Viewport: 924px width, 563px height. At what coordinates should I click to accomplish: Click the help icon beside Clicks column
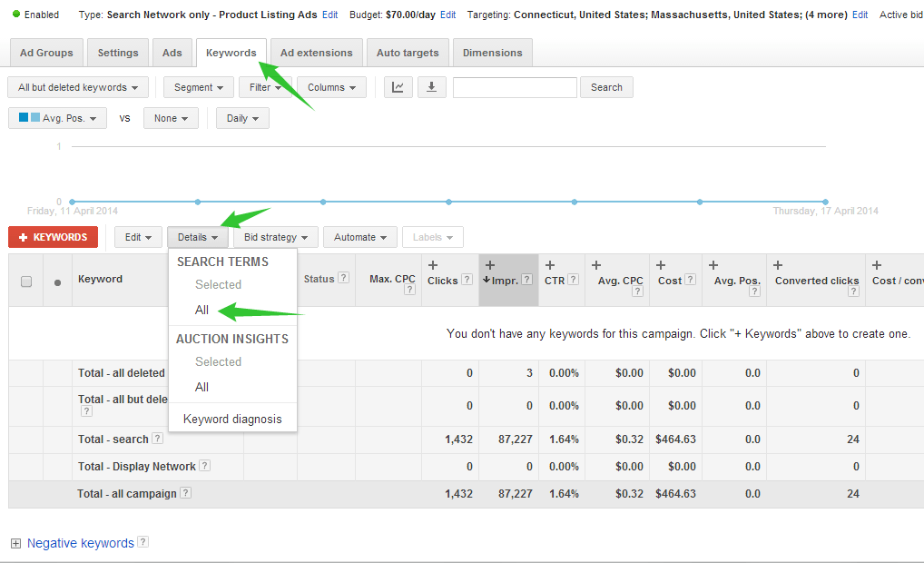point(467,280)
